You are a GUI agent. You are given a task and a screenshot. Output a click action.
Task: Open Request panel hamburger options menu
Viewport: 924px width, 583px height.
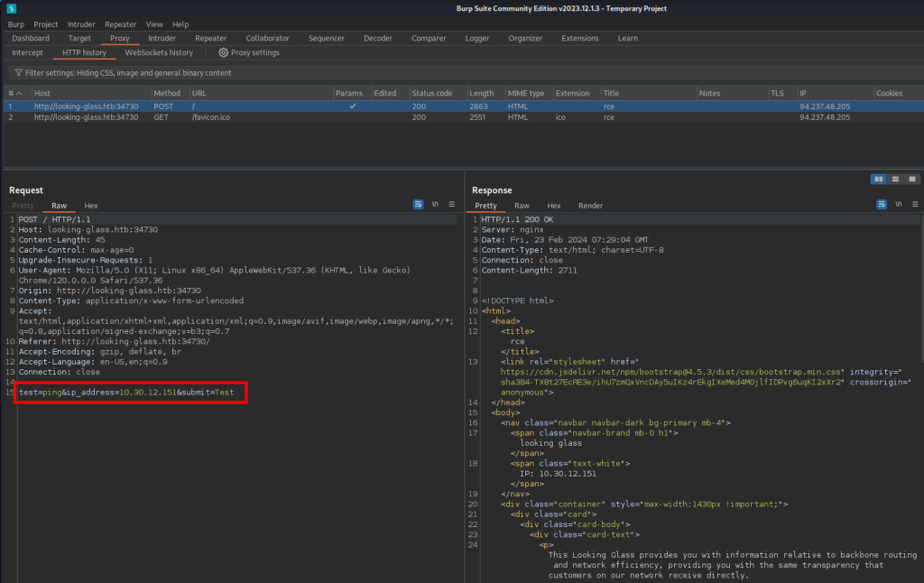[x=452, y=206]
